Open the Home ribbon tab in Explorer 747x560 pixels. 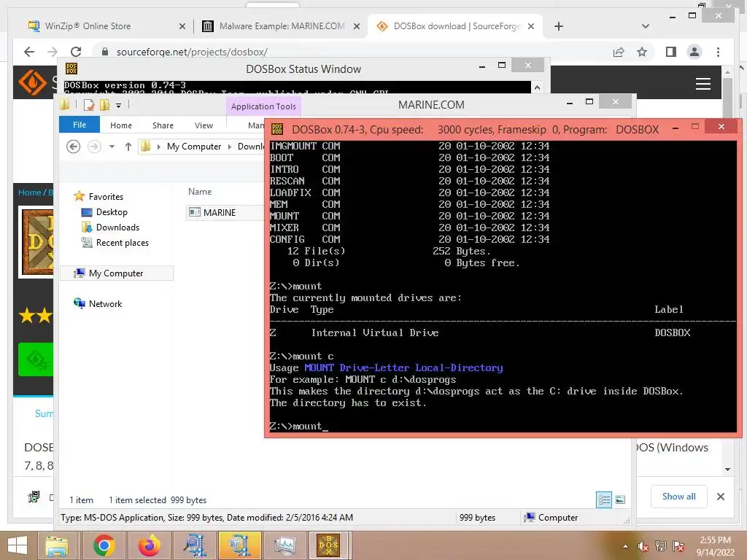tap(121, 125)
